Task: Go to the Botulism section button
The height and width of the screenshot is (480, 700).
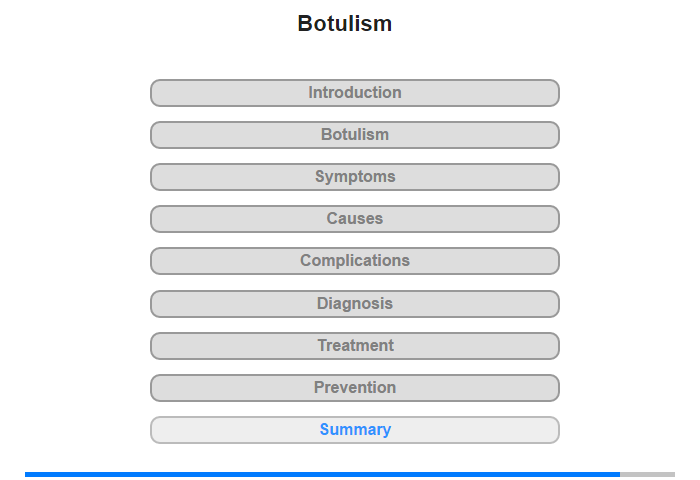Action: (354, 135)
